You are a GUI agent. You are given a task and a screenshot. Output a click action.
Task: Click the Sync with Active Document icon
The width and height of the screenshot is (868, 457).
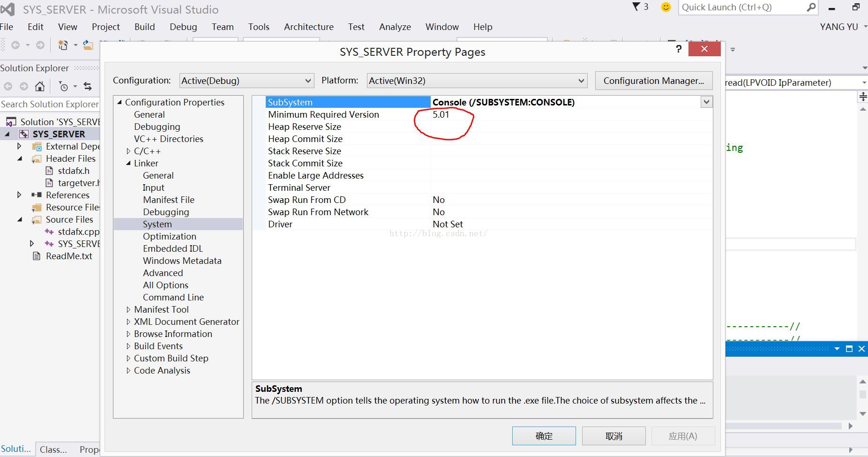(x=88, y=86)
